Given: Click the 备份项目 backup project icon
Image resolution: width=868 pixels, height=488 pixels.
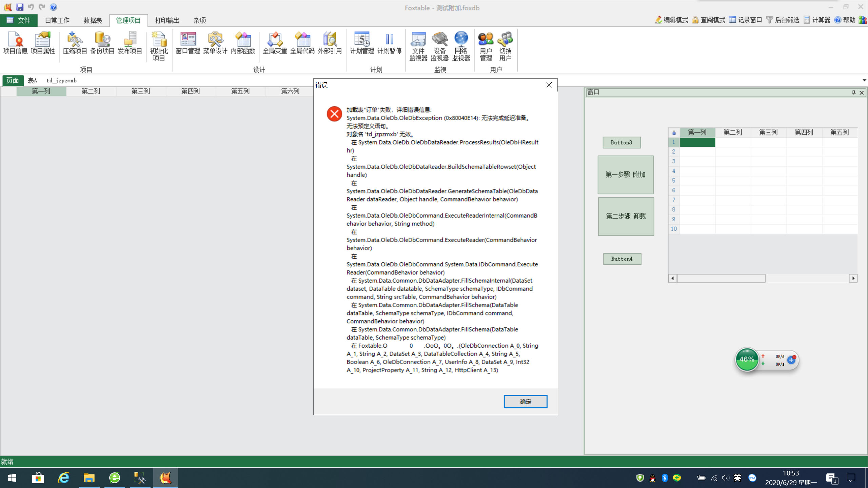Looking at the screenshot, I should (x=102, y=43).
